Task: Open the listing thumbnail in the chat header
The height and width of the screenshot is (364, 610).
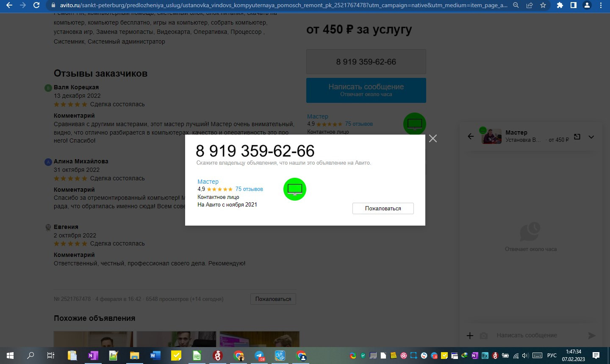Action: coord(492,136)
